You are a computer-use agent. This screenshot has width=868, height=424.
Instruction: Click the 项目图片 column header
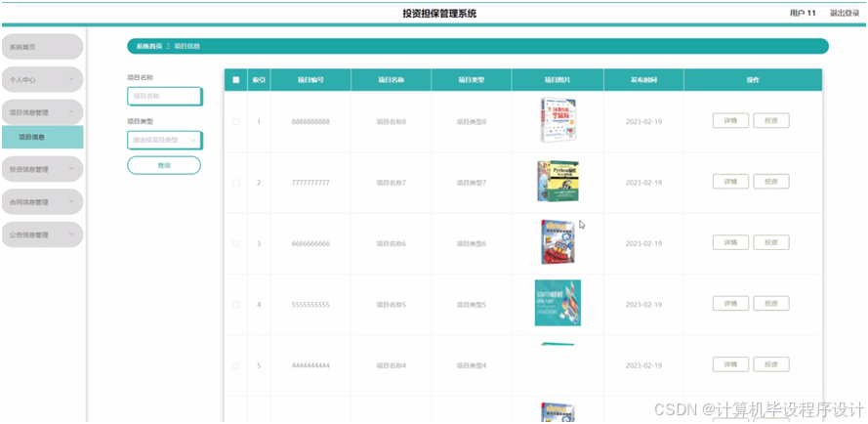click(558, 80)
